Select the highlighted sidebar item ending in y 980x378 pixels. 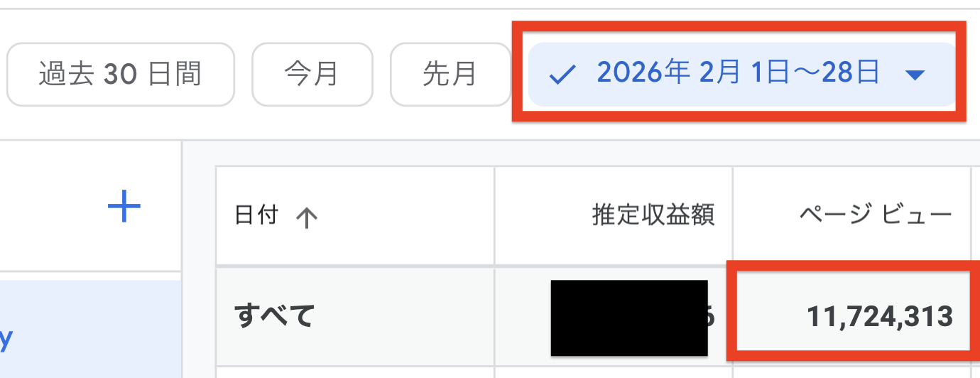(91, 329)
